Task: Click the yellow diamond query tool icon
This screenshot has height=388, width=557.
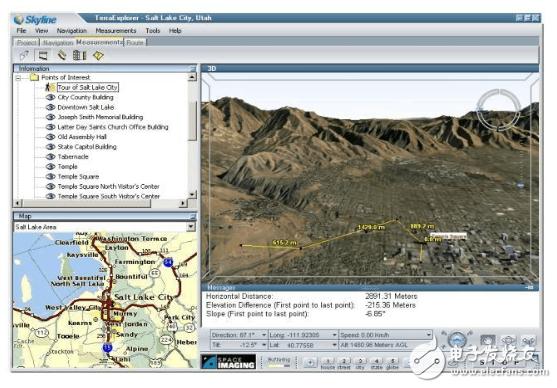Action: coord(98,55)
